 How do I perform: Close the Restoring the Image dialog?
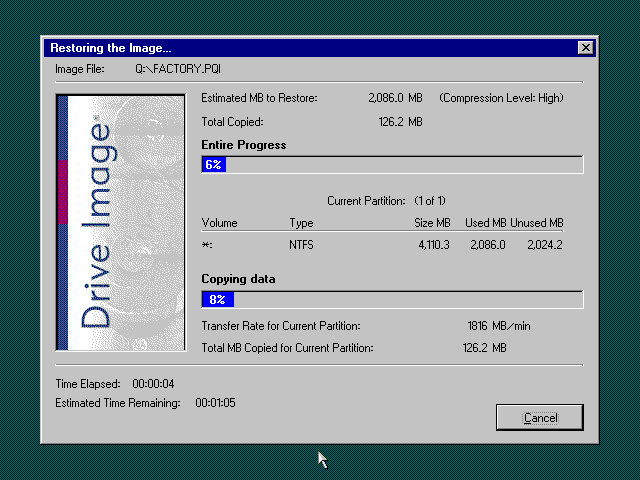pos(585,48)
